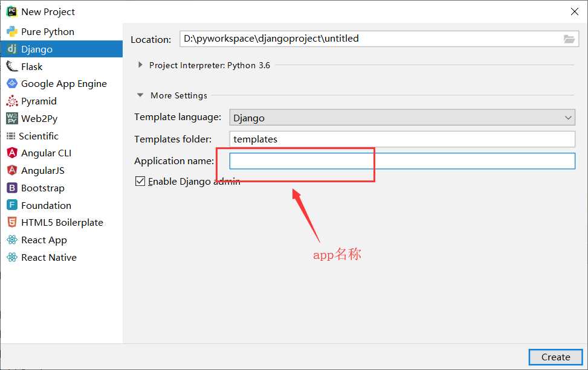Click the Create button

tap(555, 357)
